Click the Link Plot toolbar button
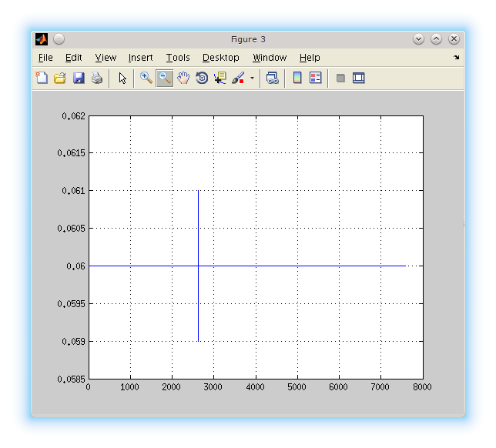This screenshot has width=496, height=448. (x=272, y=78)
